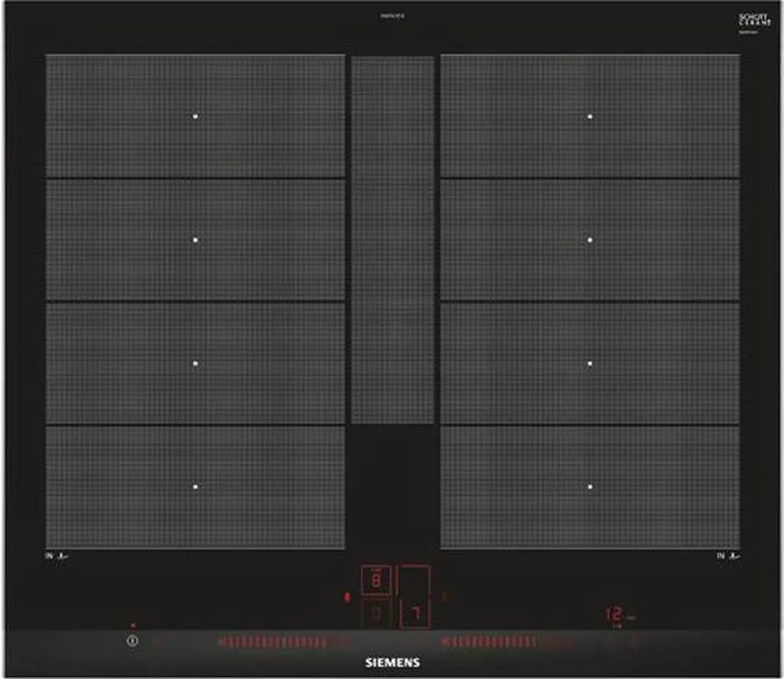Tap the right induction IN symbol

click(x=728, y=556)
